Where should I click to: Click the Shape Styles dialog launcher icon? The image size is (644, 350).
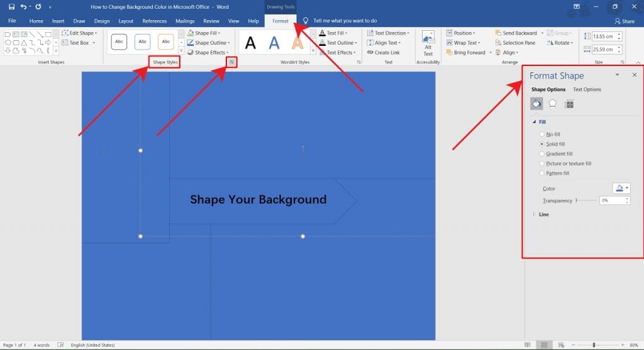[x=231, y=62]
